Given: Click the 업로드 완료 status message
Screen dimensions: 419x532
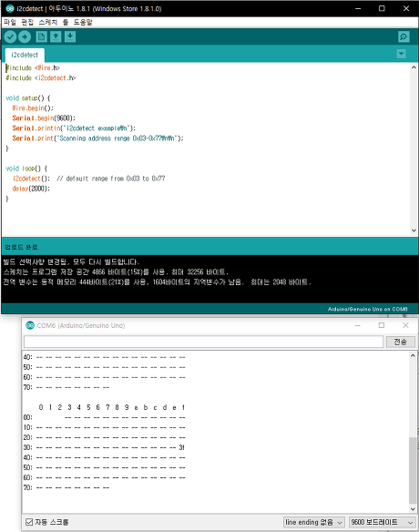Looking at the screenshot, I should tap(22, 247).
